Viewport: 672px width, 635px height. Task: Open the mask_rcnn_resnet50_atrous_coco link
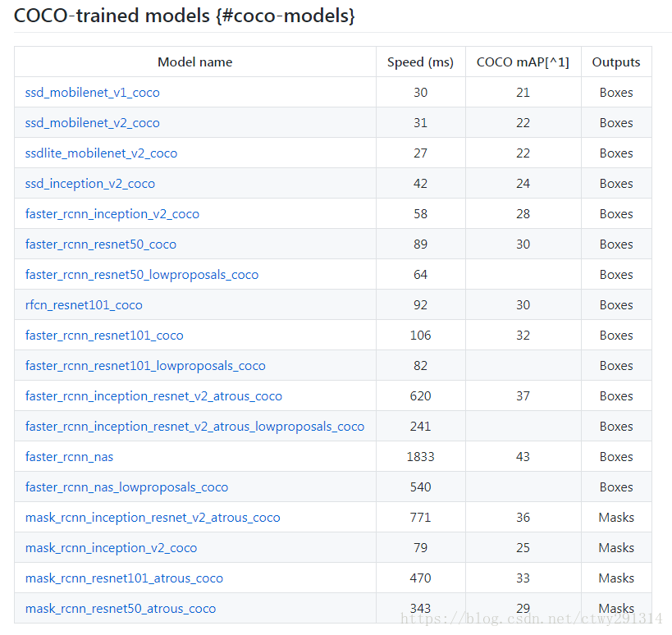[x=121, y=609]
